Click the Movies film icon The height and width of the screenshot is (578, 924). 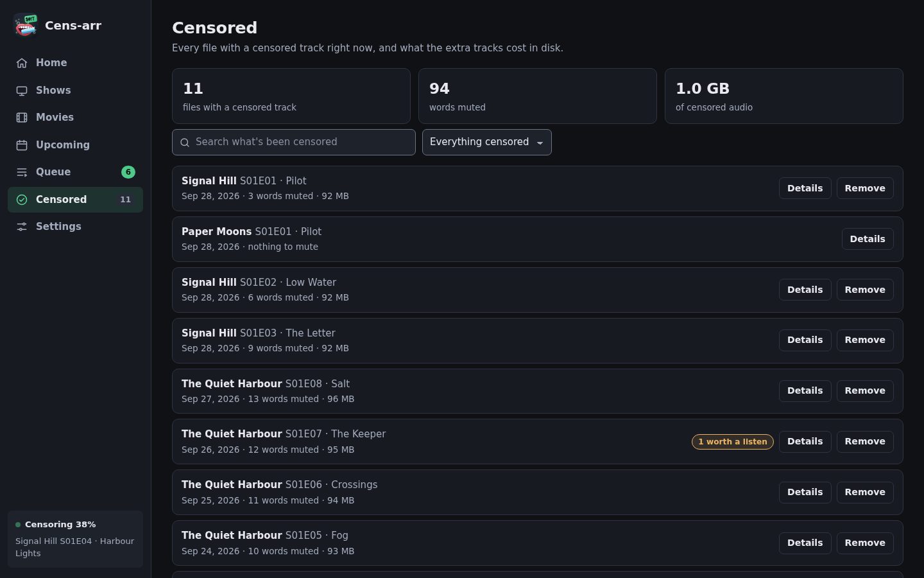[x=22, y=118]
